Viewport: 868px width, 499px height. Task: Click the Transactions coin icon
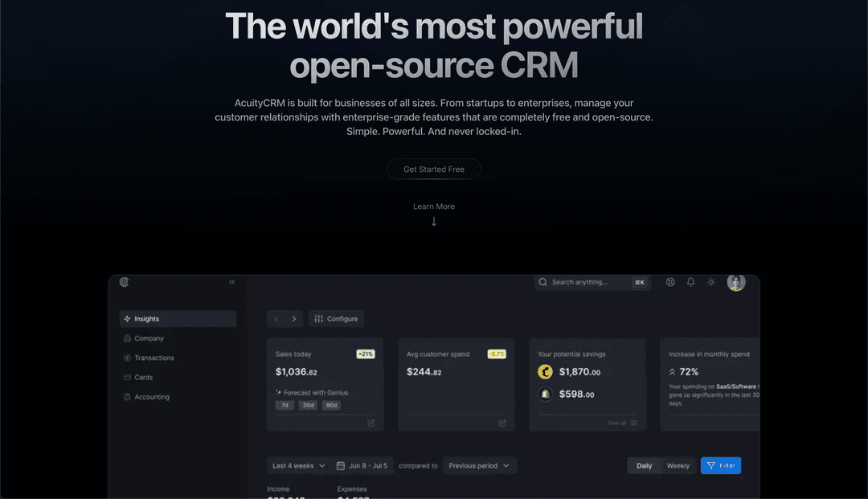coord(127,358)
